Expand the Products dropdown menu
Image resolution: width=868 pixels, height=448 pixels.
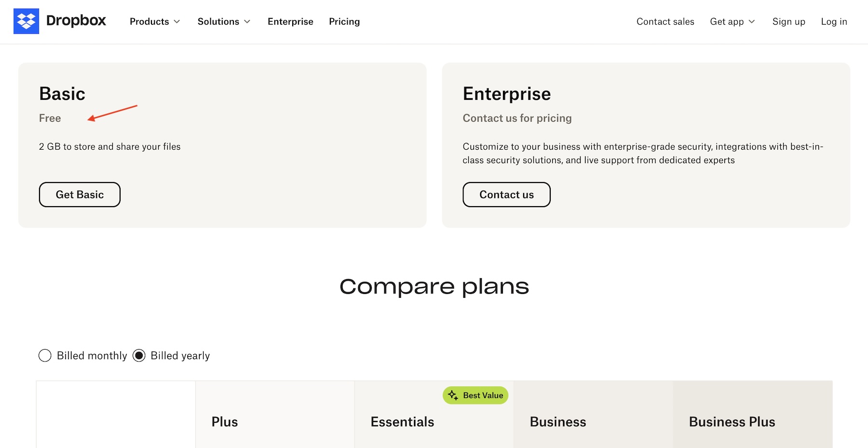[154, 22]
